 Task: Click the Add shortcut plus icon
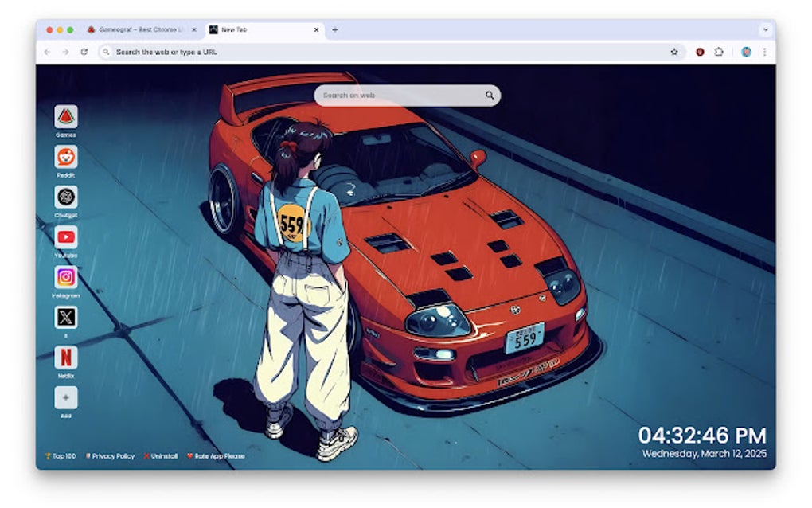click(x=64, y=397)
